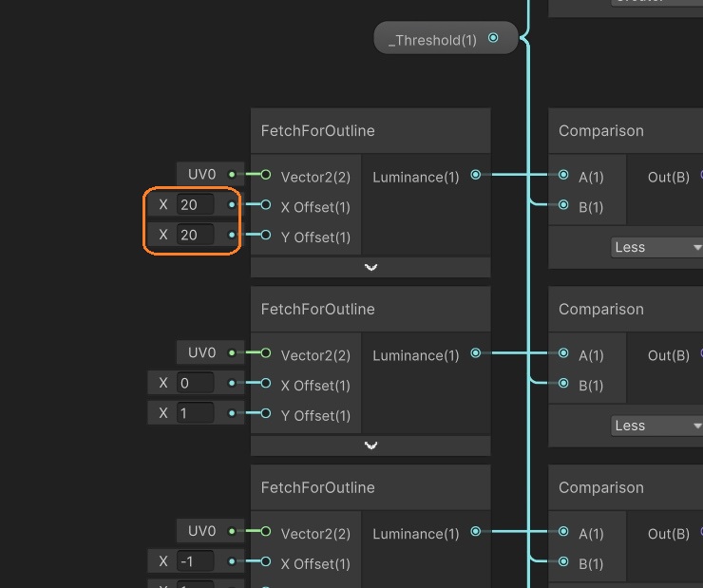Open the Less dropdown on top Comparison node
Screen dimensions: 703x588
click(x=656, y=247)
